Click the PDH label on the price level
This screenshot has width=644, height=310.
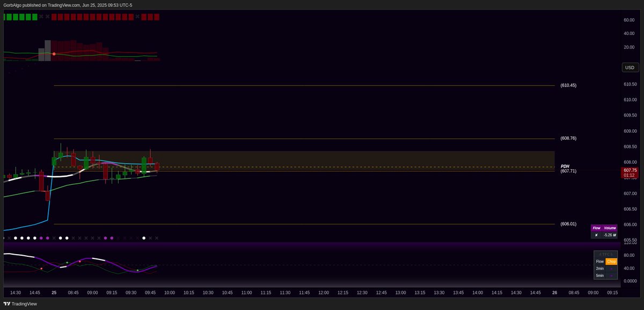564,165
